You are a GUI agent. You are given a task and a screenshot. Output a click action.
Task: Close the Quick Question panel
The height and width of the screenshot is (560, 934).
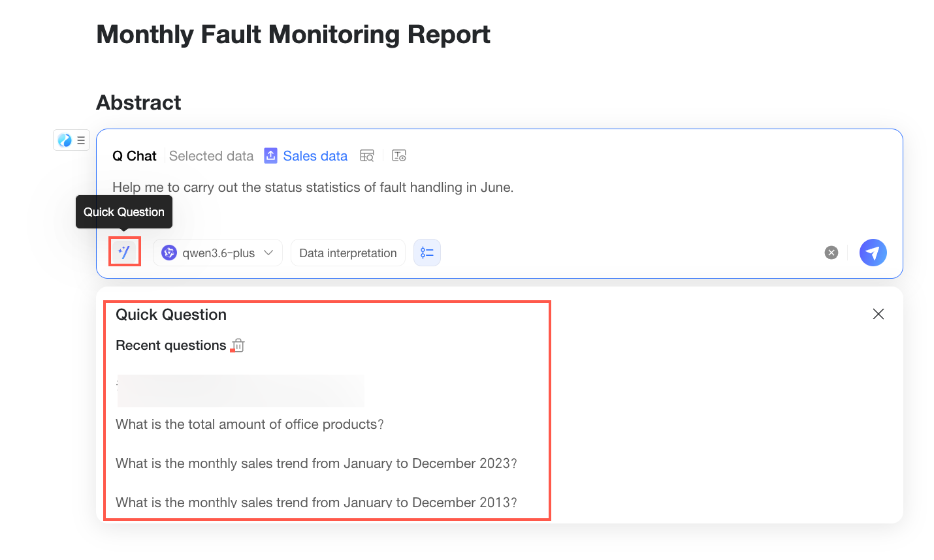pyautogui.click(x=878, y=314)
